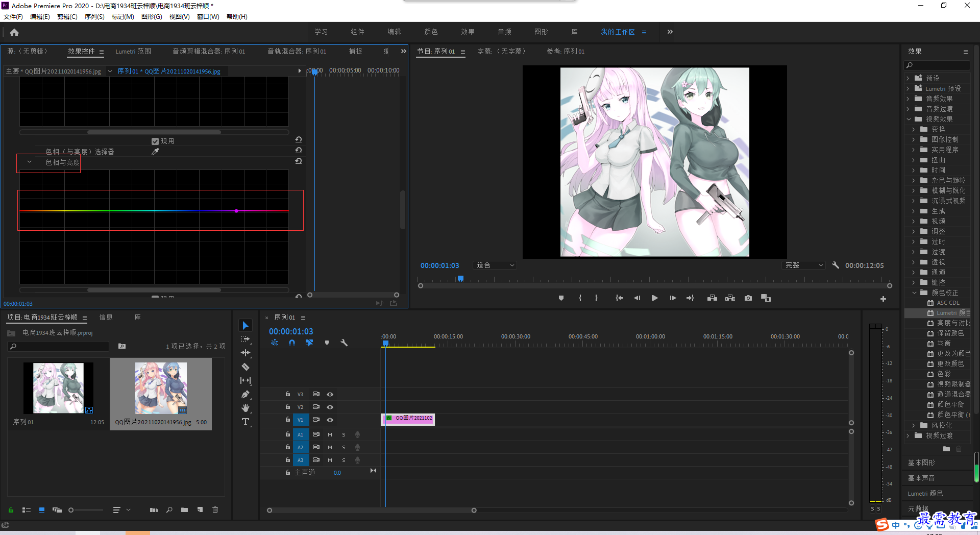This screenshot has width=980, height=535.
Task: Toggle V3 track output eye
Action: (330, 394)
